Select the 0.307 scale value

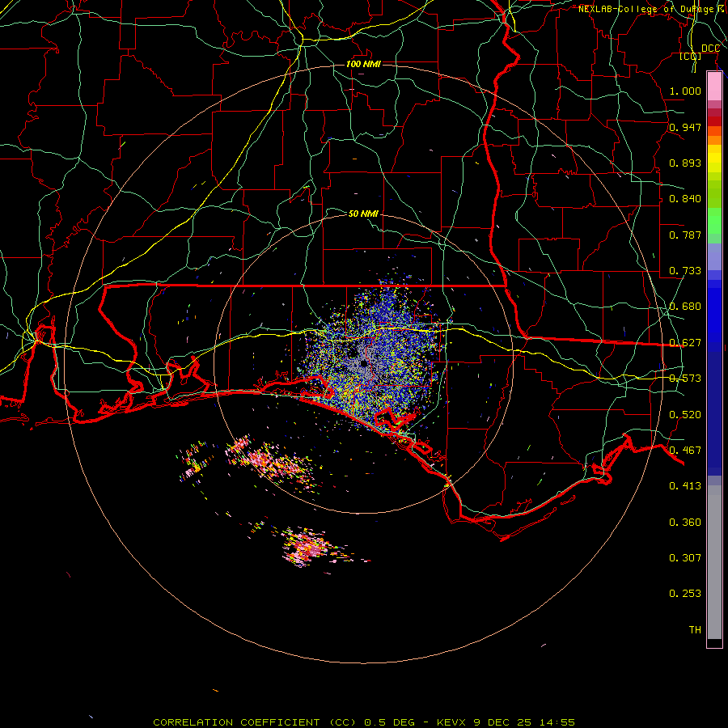click(685, 557)
